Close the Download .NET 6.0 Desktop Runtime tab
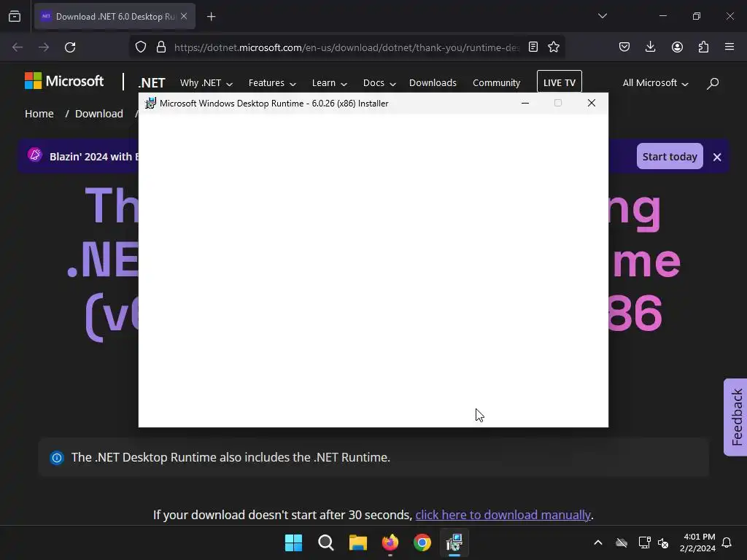This screenshot has width=747, height=560. point(184,16)
